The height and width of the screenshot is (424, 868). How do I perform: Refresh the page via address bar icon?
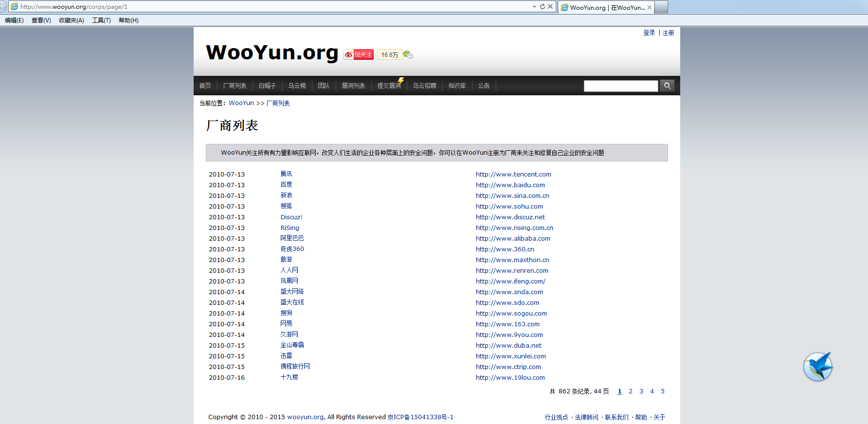(x=542, y=6)
